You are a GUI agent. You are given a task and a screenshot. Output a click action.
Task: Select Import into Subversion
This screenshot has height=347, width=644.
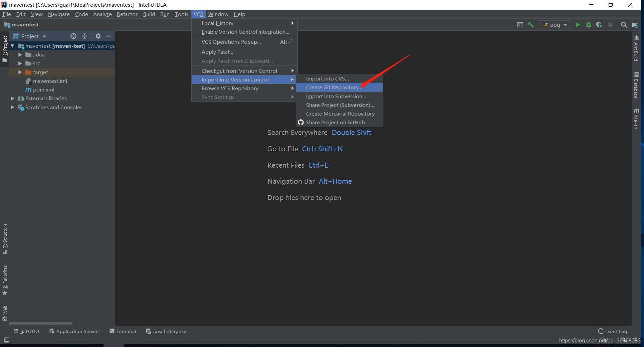[x=339, y=96]
